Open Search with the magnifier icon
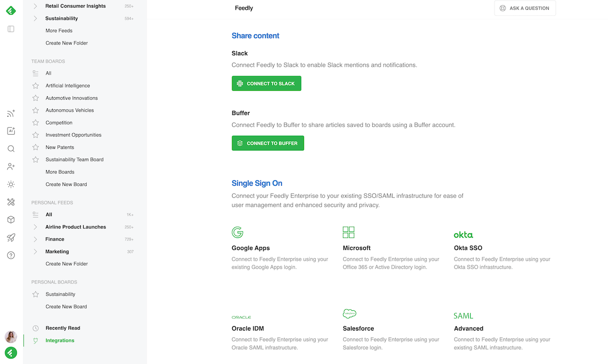 tap(11, 148)
